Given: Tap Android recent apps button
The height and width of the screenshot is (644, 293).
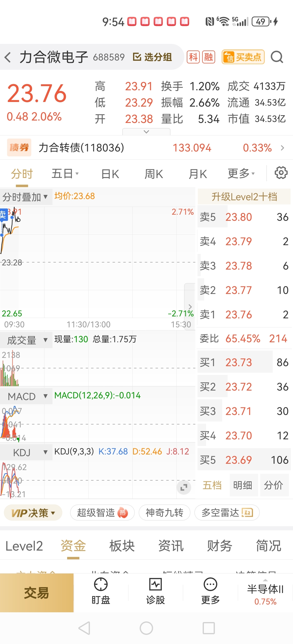Looking at the screenshot, I should point(209,628).
